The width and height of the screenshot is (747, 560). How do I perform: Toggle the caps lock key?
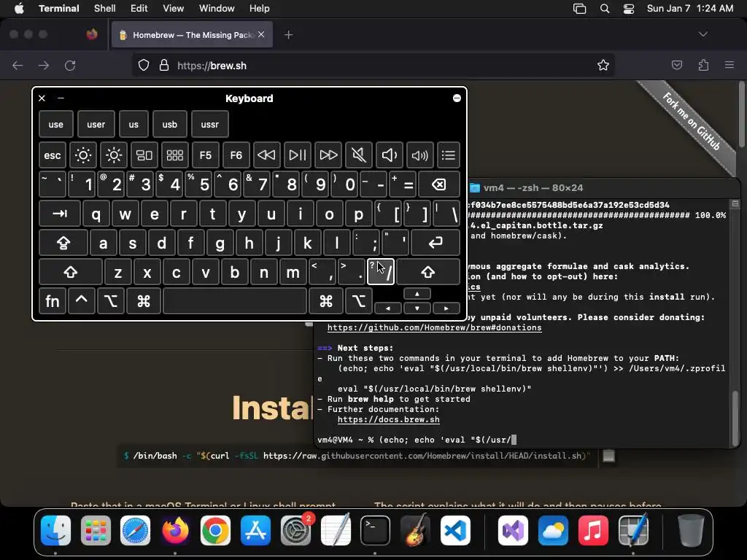tap(63, 243)
